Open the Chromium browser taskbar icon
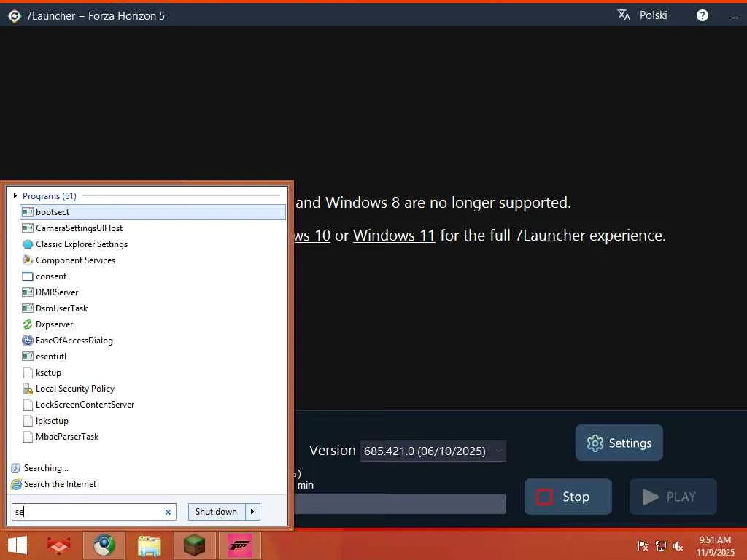The width and height of the screenshot is (747, 560). (x=104, y=545)
